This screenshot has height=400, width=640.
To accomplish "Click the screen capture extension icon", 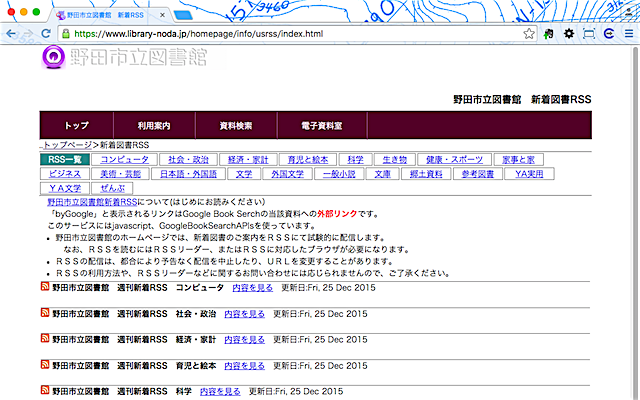I will point(589,33).
